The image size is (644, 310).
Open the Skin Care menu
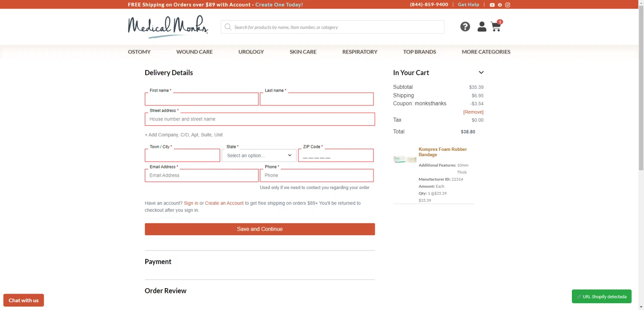303,51
